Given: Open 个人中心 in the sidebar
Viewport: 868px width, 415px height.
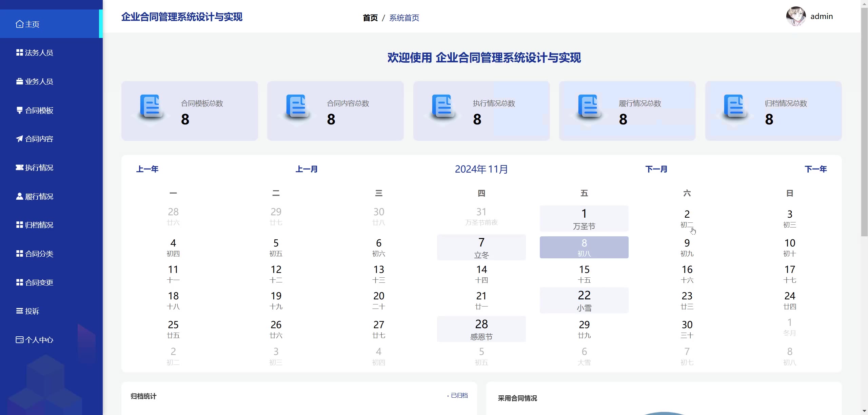Looking at the screenshot, I should [x=39, y=340].
